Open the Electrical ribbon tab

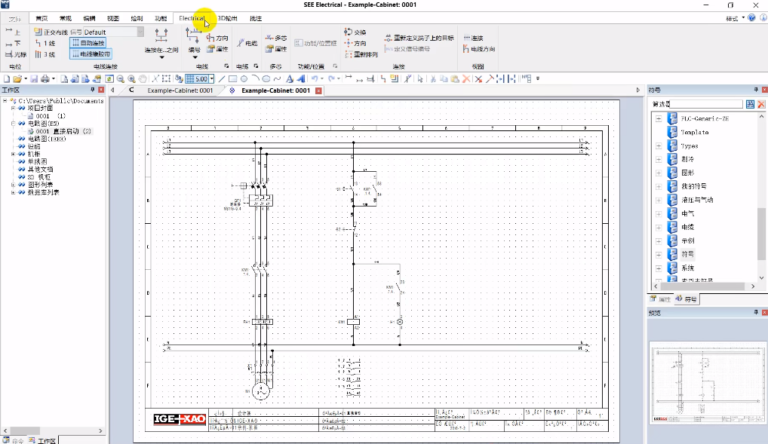pos(192,18)
